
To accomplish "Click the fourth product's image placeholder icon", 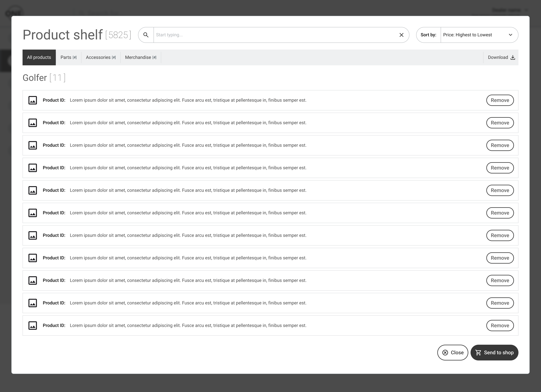I will point(33,168).
